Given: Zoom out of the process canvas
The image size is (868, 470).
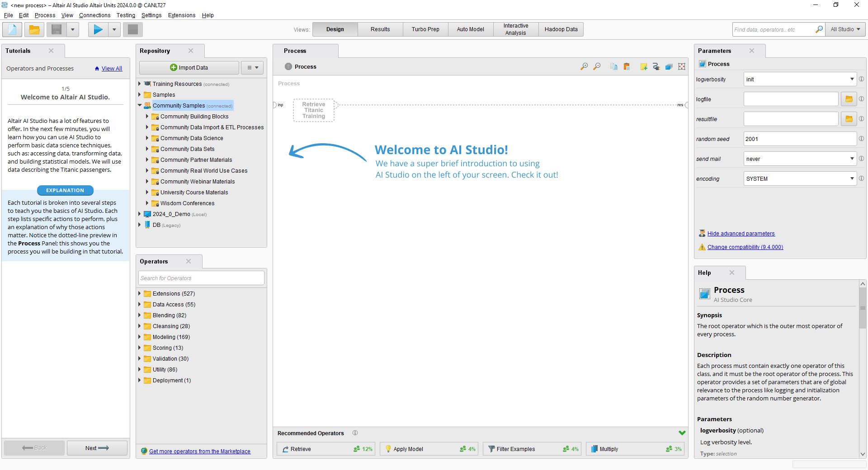Looking at the screenshot, I should click(x=596, y=66).
